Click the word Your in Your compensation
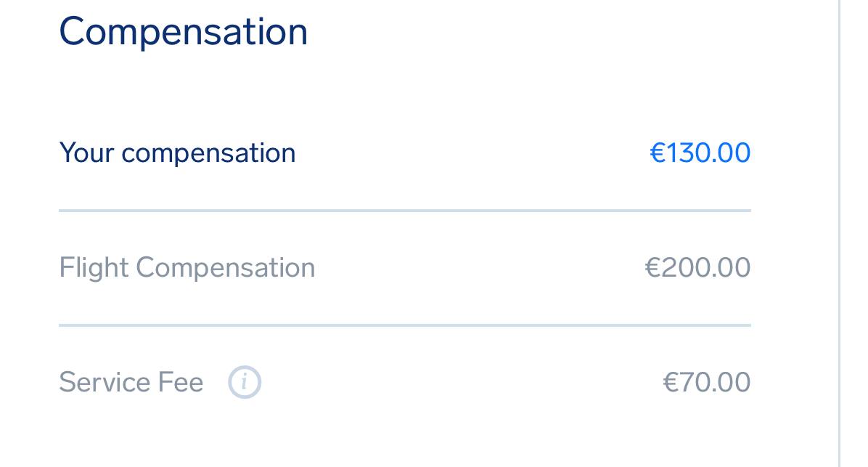Viewport: 868px width, 467px height. point(86,153)
